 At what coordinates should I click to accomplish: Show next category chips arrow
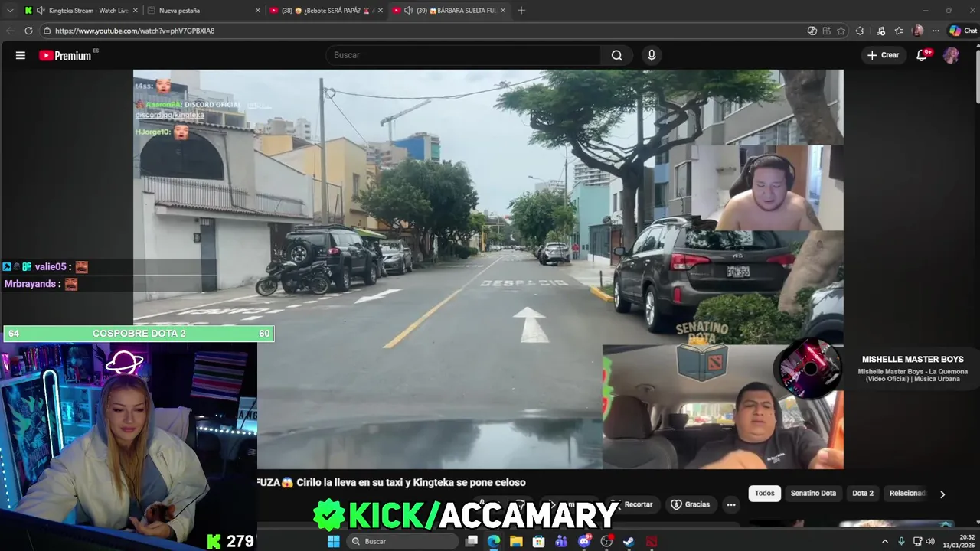coord(942,494)
